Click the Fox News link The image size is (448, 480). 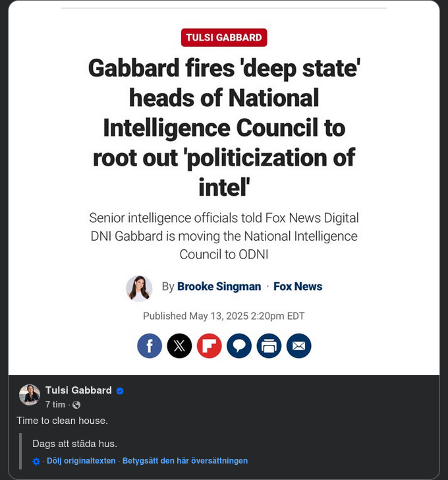coord(298,286)
